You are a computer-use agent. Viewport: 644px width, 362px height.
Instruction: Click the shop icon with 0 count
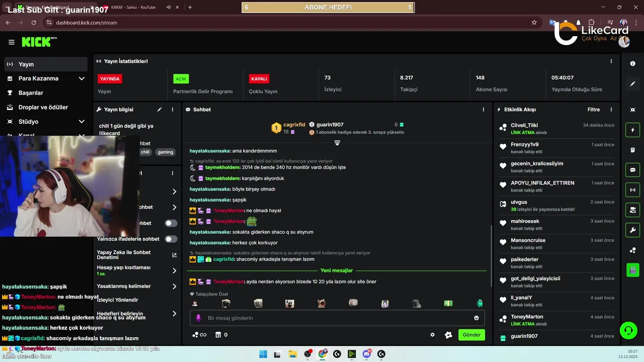tap(221, 335)
